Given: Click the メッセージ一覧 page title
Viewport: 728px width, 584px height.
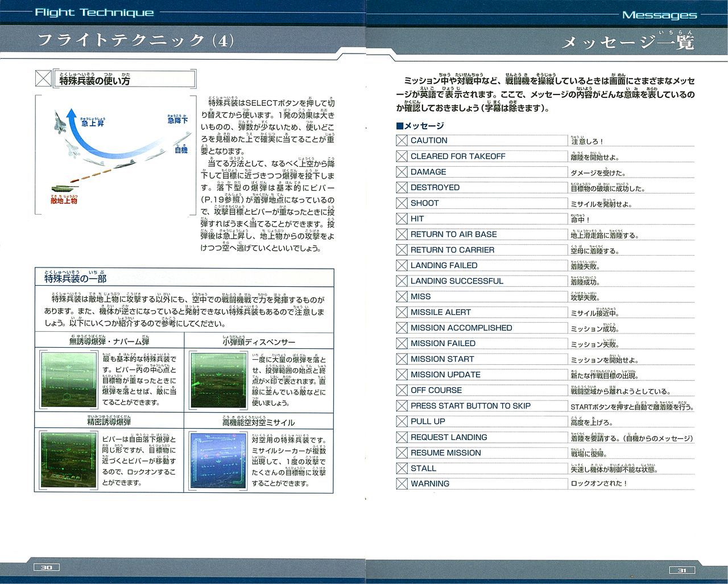Looking at the screenshot, I should coord(628,42).
